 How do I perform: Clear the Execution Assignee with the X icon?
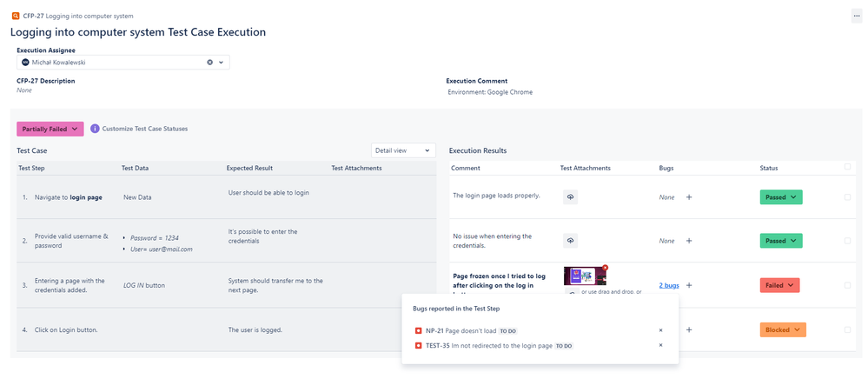coord(209,63)
